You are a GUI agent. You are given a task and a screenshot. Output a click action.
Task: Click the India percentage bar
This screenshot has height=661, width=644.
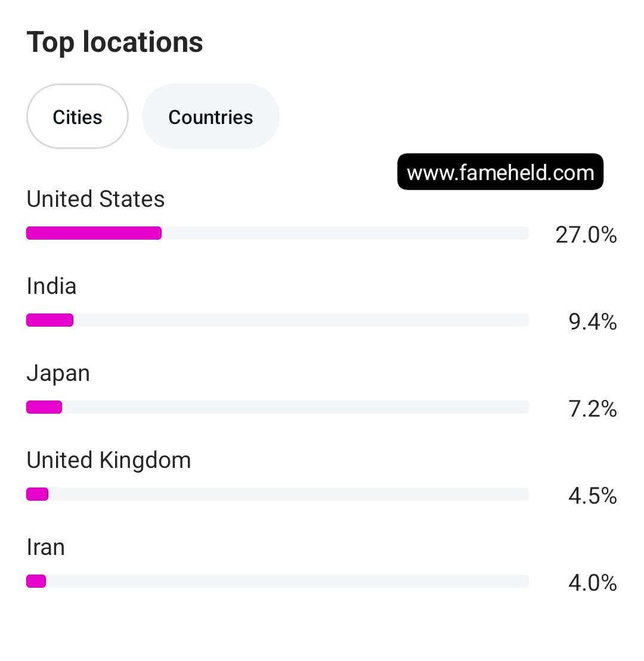click(277, 320)
